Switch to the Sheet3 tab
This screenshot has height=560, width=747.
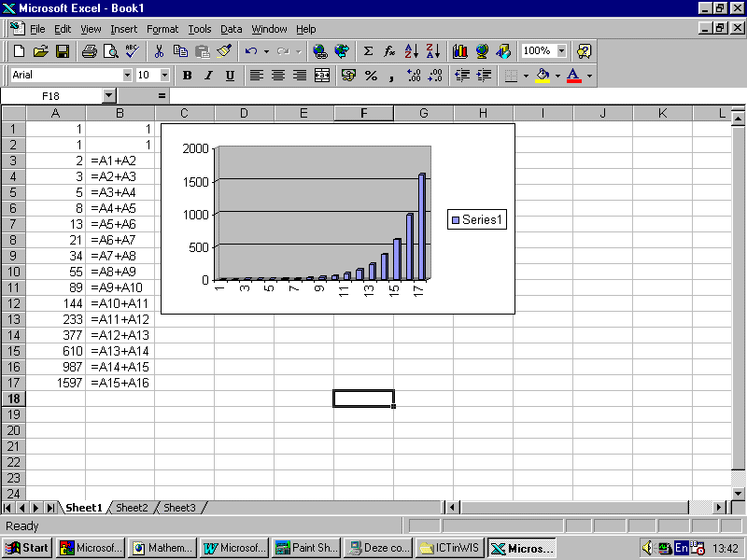tap(179, 508)
